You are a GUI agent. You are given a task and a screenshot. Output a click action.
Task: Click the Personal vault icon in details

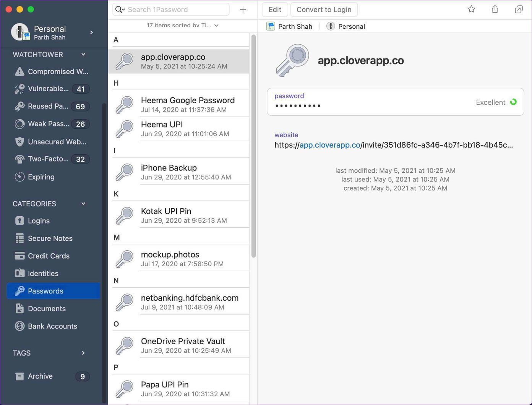tap(331, 26)
